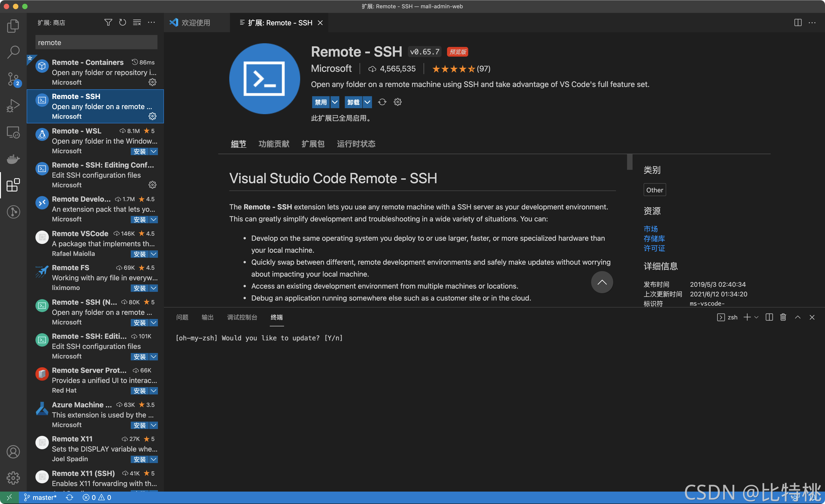Select Remote - SSH (Nightly) in the list
825x504 pixels.
95,312
